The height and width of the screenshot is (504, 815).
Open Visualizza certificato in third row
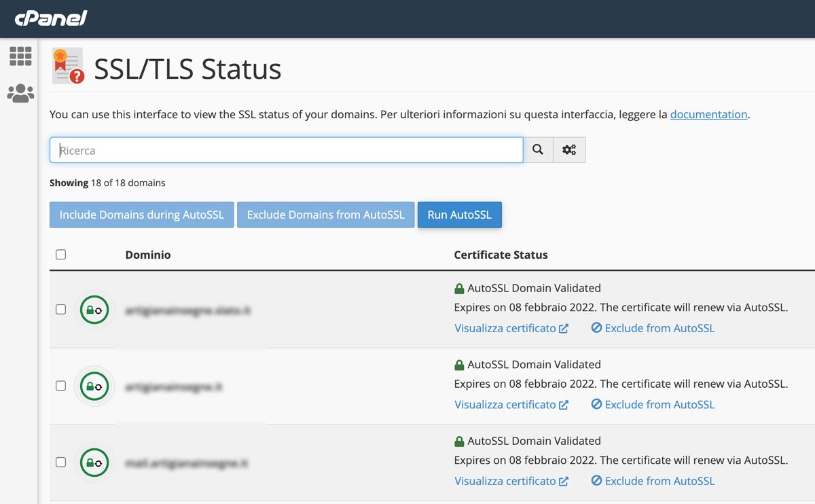pyautogui.click(x=511, y=481)
